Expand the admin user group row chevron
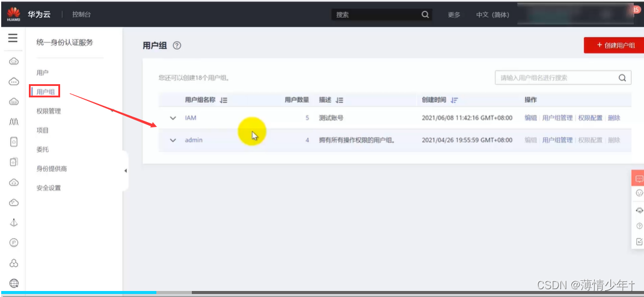 [173, 140]
